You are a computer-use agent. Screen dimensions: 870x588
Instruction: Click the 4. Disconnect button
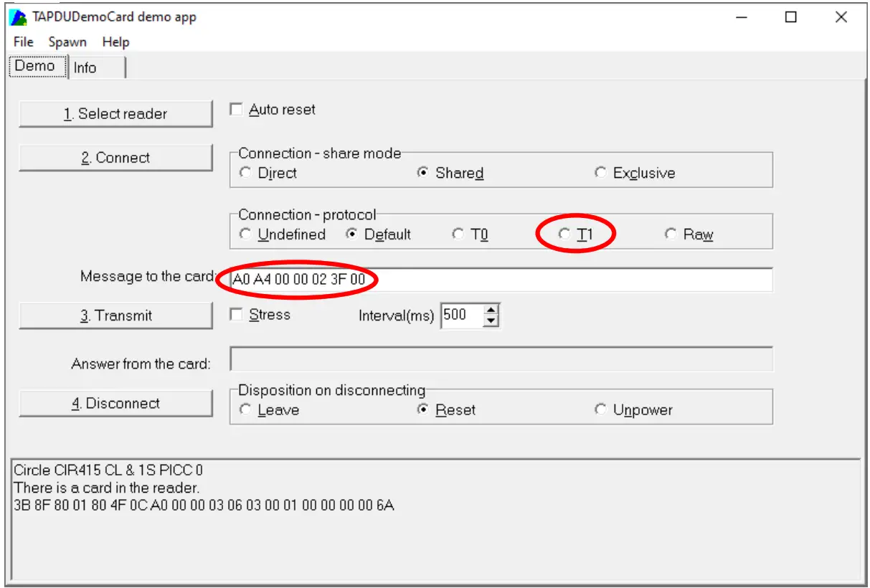pos(115,403)
